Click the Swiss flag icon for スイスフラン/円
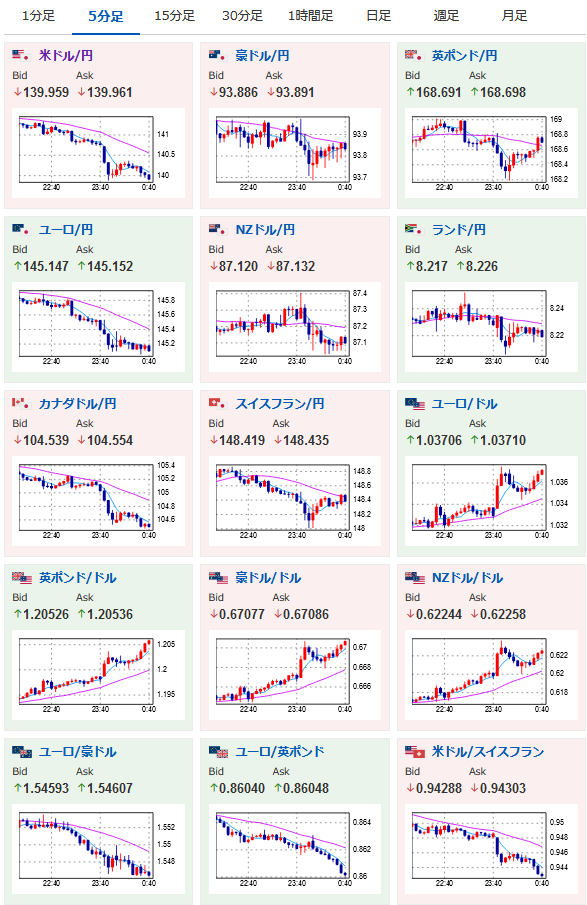Image resolution: width=587 pixels, height=905 pixels. [x=217, y=403]
